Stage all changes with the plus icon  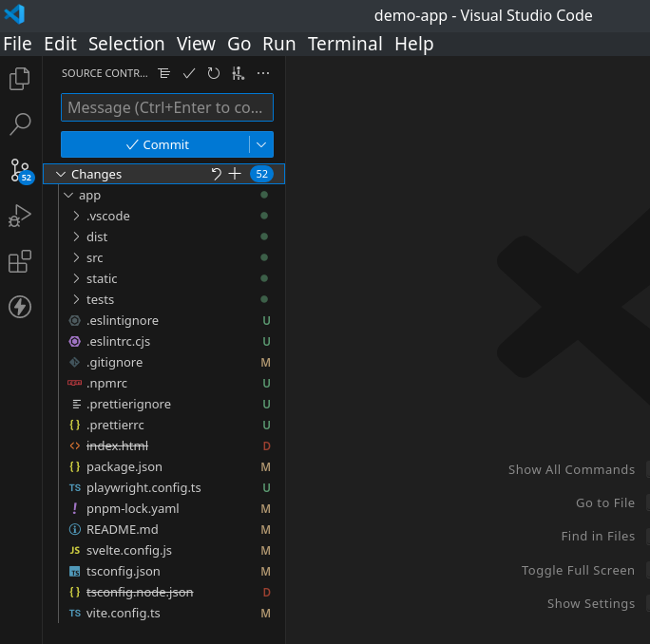[x=235, y=174]
